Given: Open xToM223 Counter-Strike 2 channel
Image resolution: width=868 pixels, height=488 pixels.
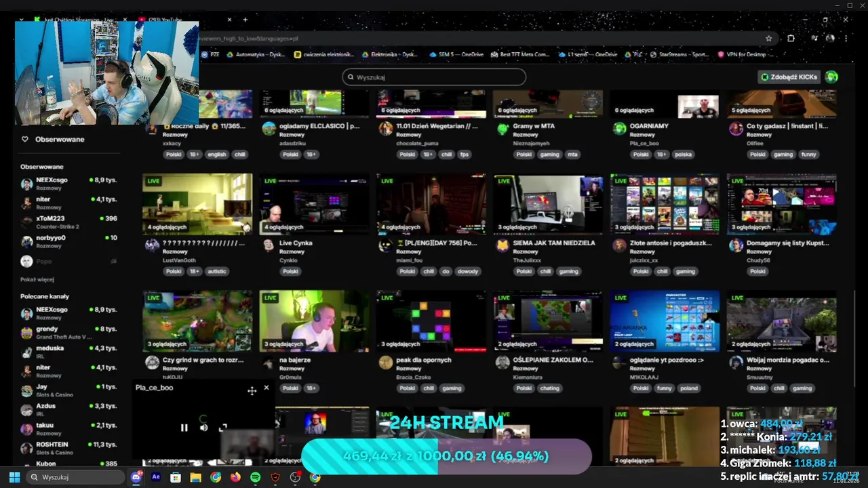Looking at the screenshot, I should coord(68,222).
